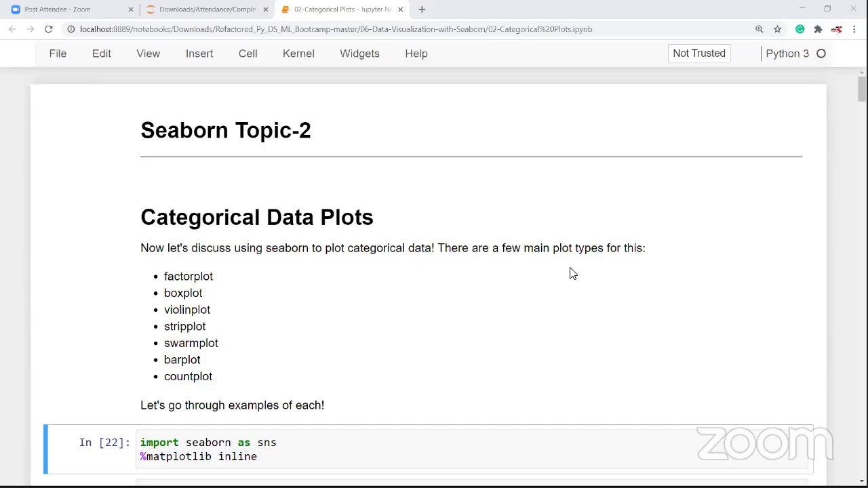The width and height of the screenshot is (868, 488).
Task: Bookmark this page with the star icon
Action: tap(778, 29)
